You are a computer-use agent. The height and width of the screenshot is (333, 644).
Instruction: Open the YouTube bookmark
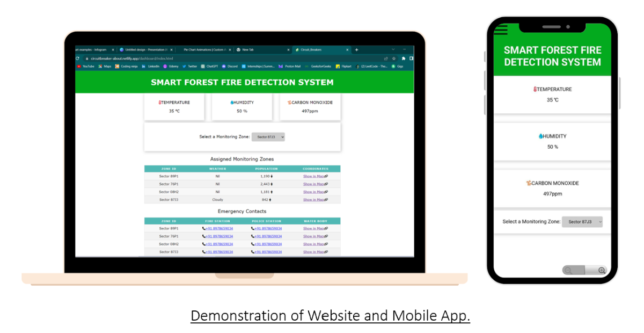[86, 66]
